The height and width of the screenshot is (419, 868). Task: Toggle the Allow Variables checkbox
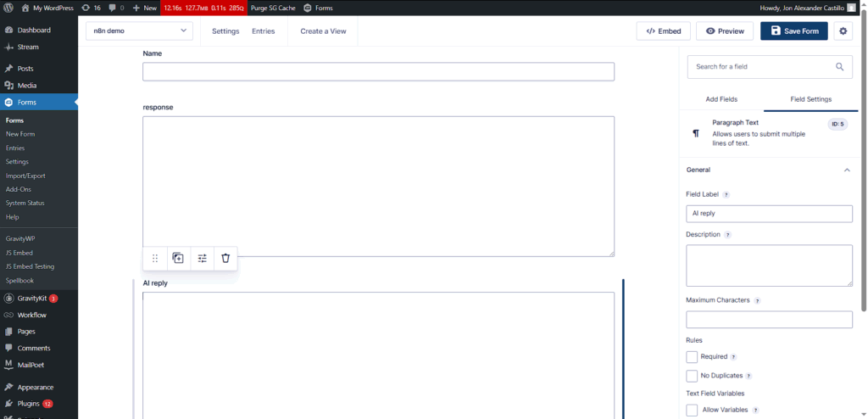point(692,411)
